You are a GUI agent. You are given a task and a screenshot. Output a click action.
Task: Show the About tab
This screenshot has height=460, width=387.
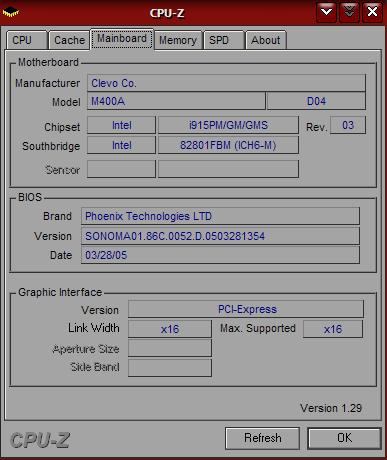(266, 40)
